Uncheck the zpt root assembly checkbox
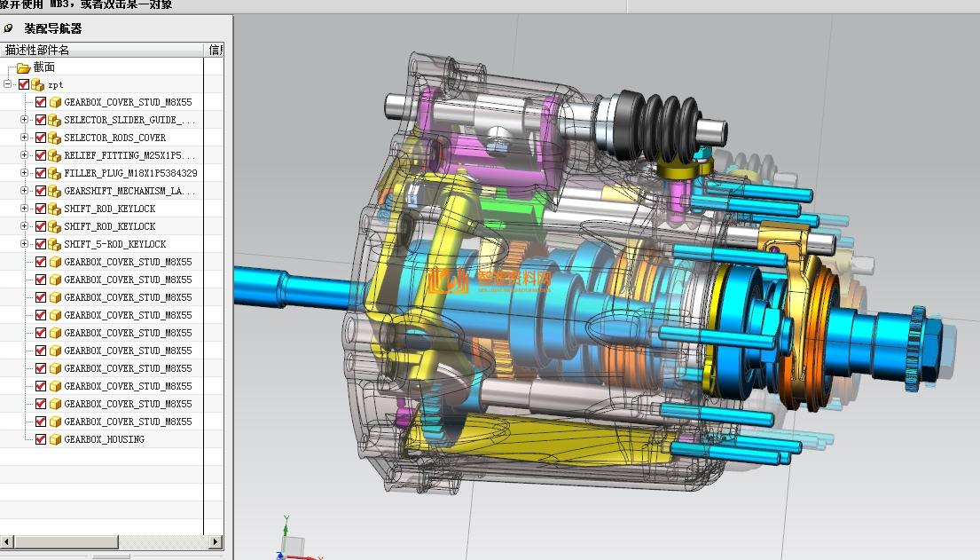980x560 pixels. 24,85
